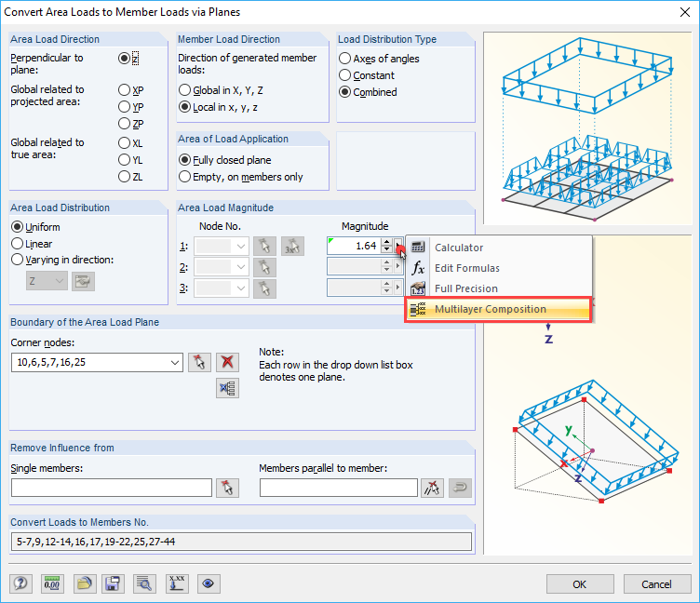Image resolution: width=700 pixels, height=603 pixels.
Task: Select Perpendicular to plane z option
Action: pos(124,58)
